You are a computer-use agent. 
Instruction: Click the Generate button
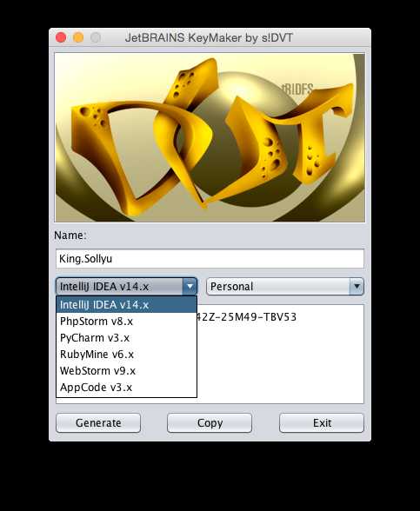98,422
